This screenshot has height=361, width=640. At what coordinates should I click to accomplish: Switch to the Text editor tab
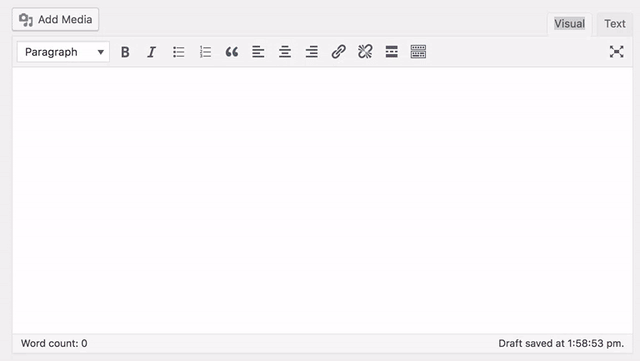tap(615, 24)
